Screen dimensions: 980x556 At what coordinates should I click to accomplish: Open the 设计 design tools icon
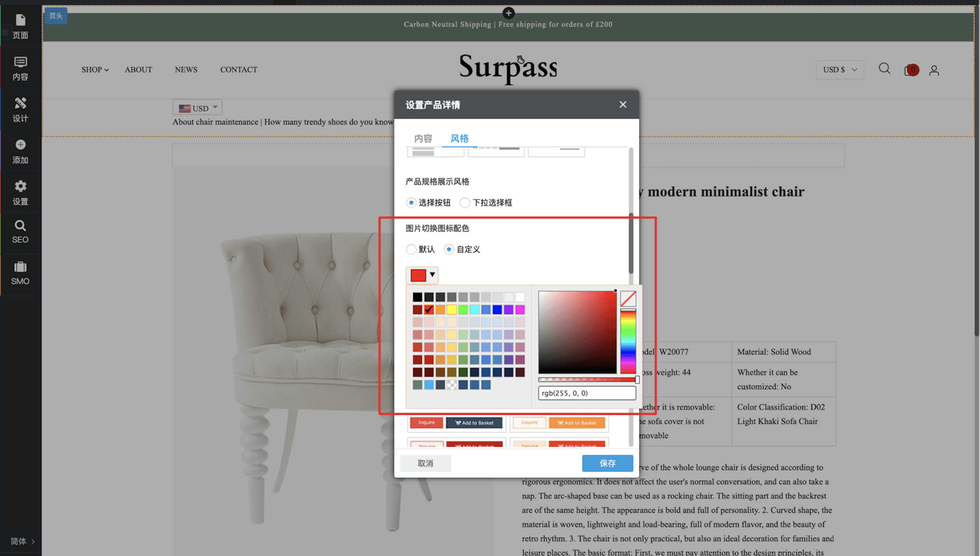click(20, 109)
